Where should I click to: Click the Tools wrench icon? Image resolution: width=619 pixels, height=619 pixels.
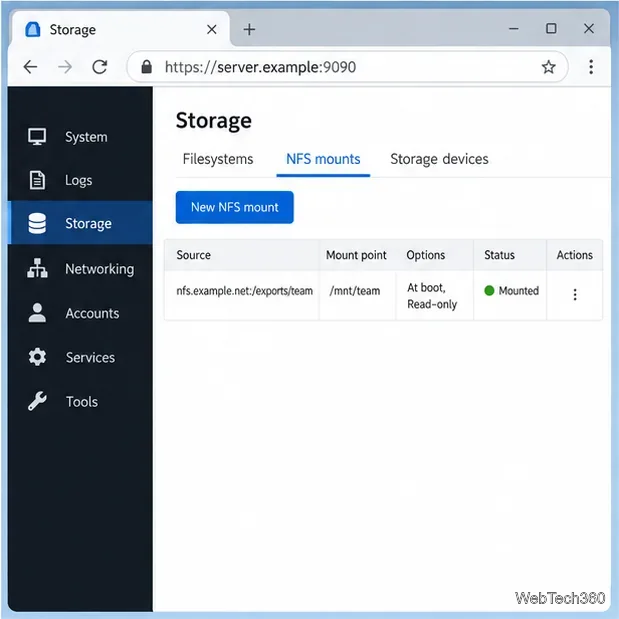(x=37, y=401)
